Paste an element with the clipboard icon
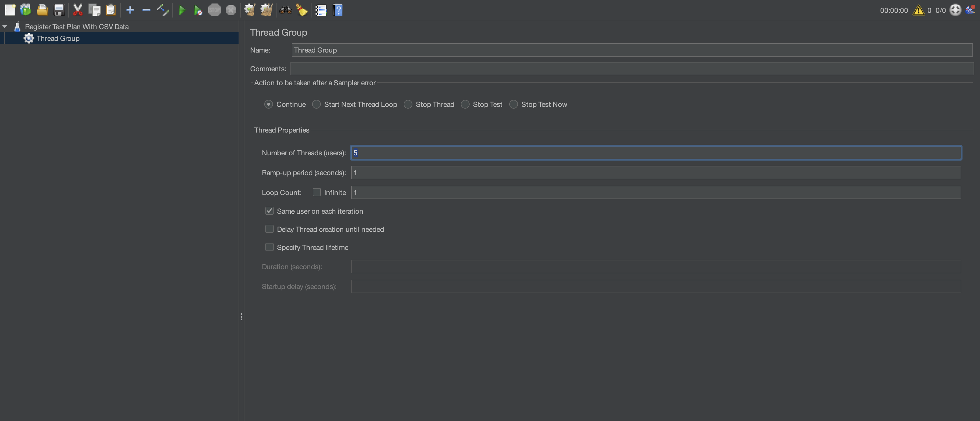 click(x=111, y=10)
